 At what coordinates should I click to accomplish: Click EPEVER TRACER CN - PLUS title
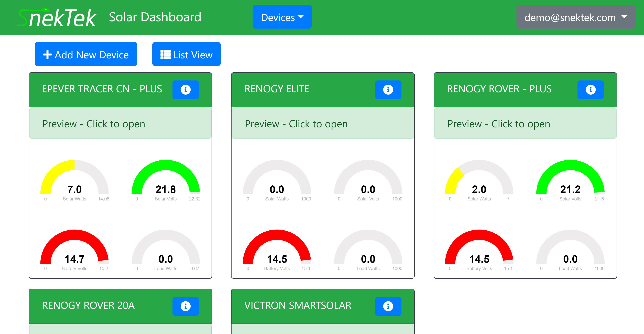coord(102,89)
